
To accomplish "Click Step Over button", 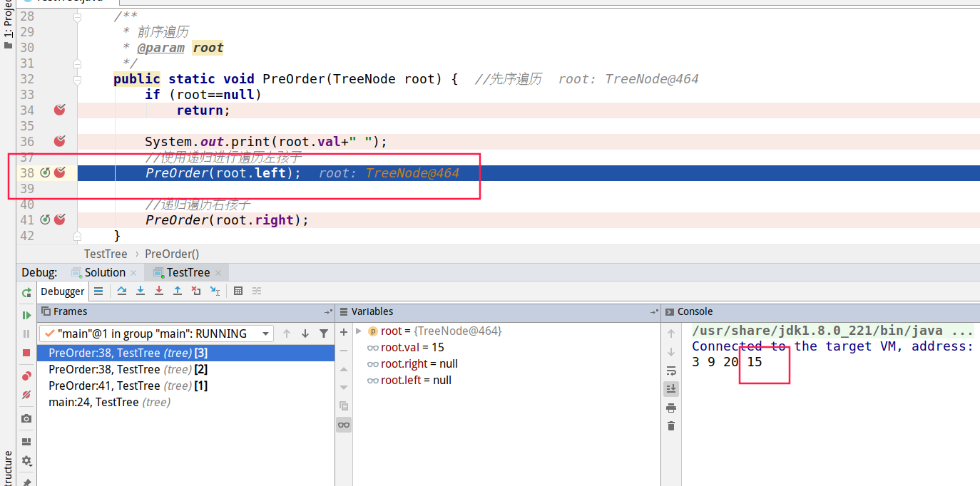I will (x=122, y=291).
